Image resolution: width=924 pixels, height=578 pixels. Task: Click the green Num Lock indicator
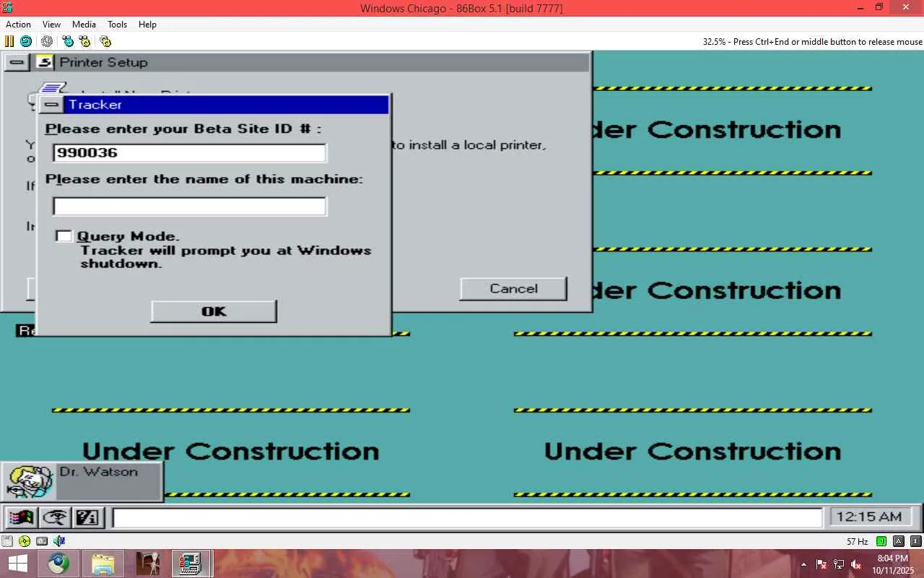881,541
